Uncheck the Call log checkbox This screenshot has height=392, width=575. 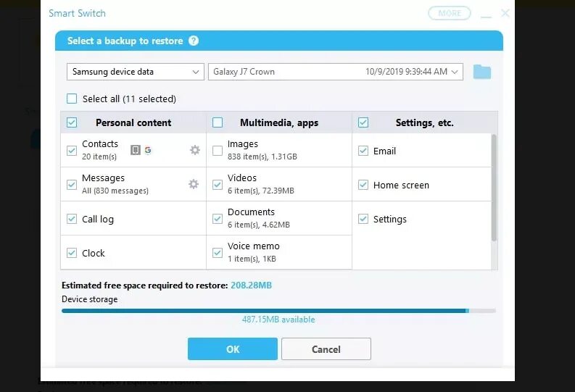(72, 219)
